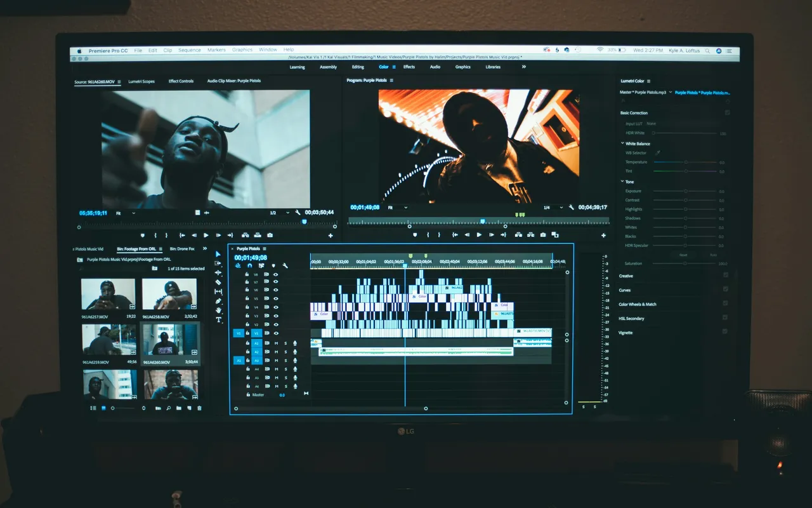Toggle lock on track V3
The width and height of the screenshot is (812, 508).
pyautogui.click(x=247, y=316)
